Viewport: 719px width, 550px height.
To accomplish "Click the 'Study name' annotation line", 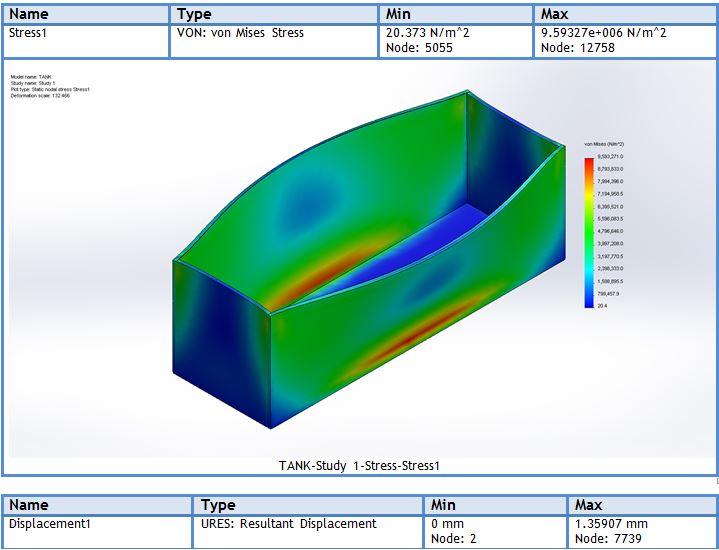I will (33, 83).
